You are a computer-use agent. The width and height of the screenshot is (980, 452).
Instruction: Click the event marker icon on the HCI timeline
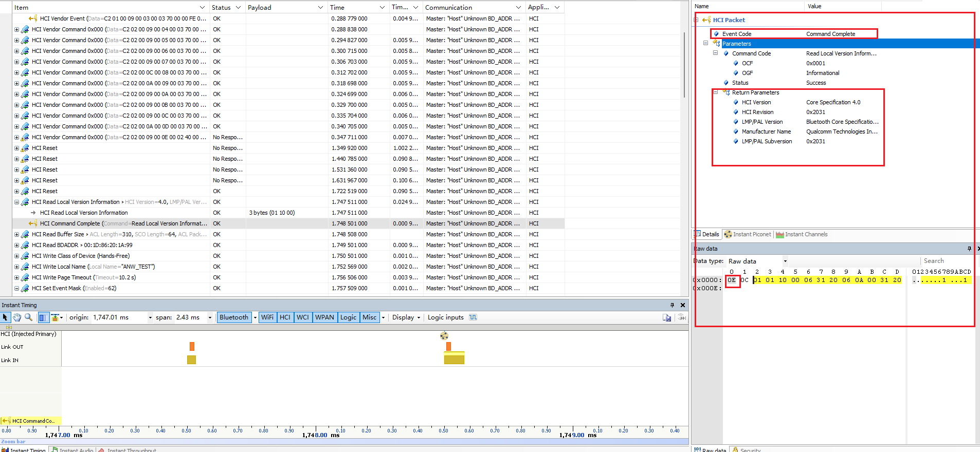coord(444,336)
